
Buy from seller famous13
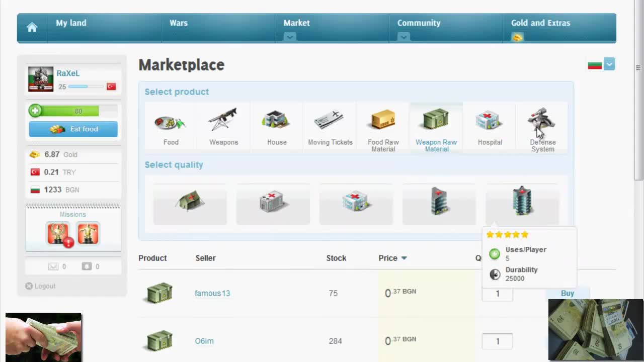tap(568, 293)
